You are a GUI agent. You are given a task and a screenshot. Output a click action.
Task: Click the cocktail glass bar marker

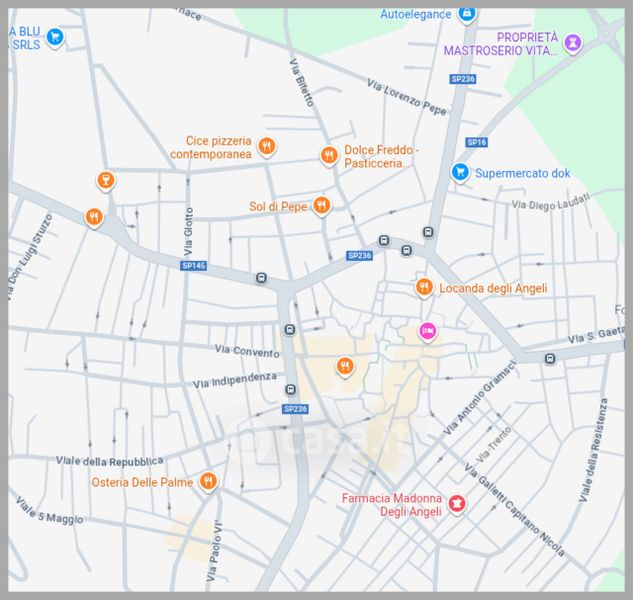(x=104, y=181)
